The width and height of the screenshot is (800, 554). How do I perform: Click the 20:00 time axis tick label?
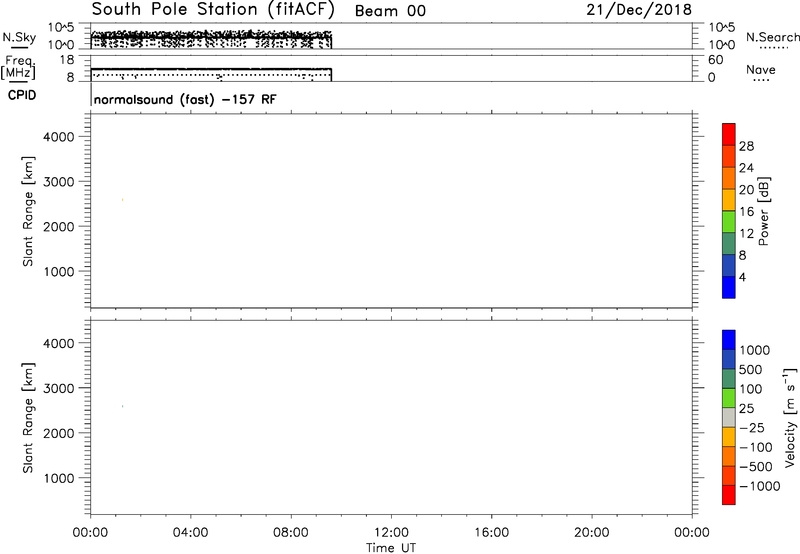pos(592,533)
